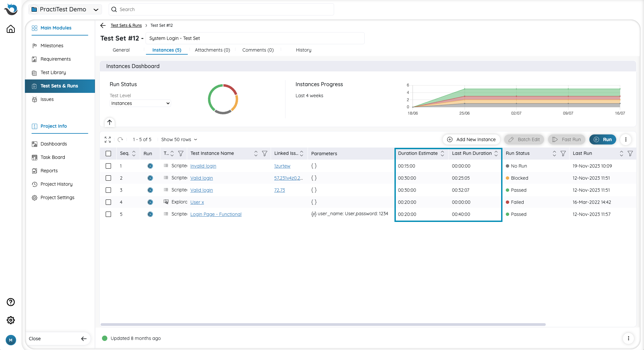This screenshot has width=644, height=350.
Task: Collapse the Instances Dashboard with up arrow
Action: tap(110, 122)
